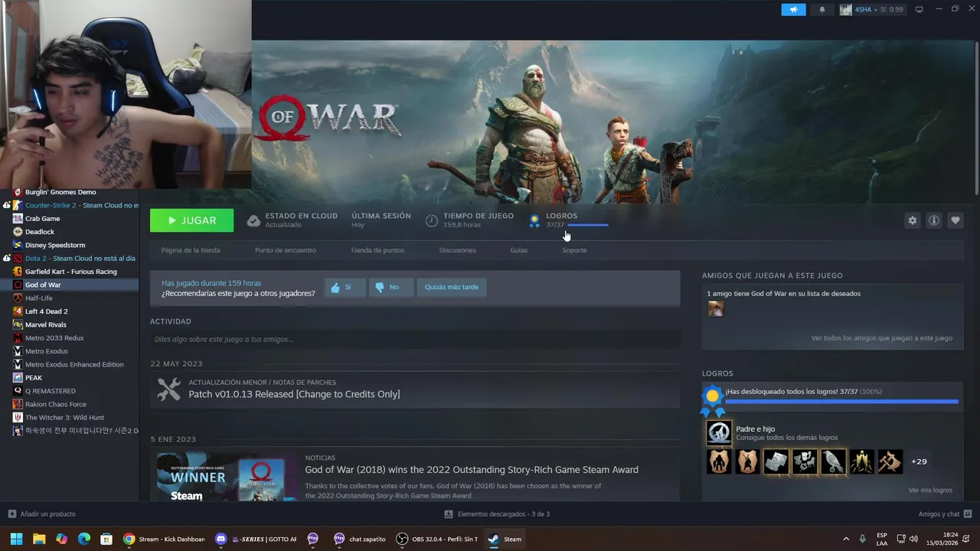980x551 pixels.
Task: Open Padre e hijo achievement icon
Action: point(719,433)
